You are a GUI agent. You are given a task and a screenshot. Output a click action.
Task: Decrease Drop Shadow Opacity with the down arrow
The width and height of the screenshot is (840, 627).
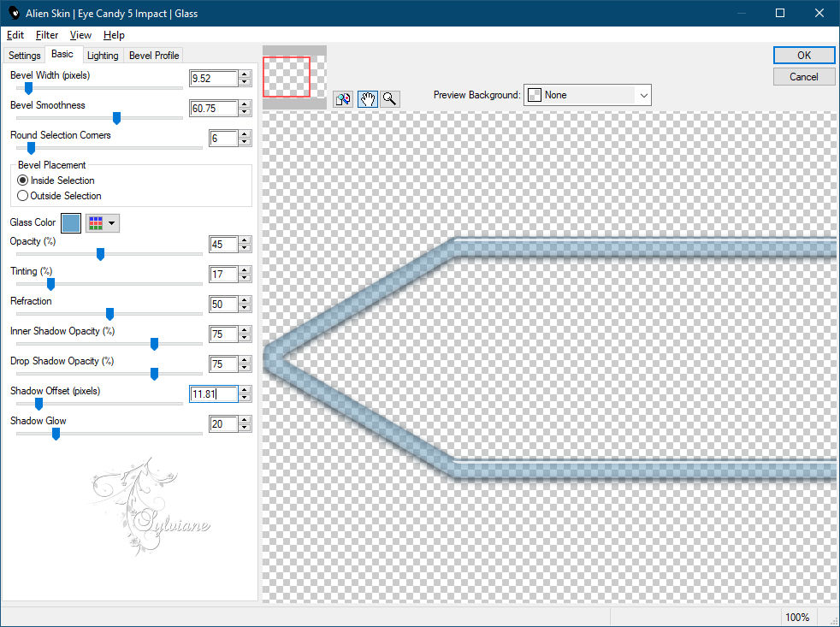[245, 369]
